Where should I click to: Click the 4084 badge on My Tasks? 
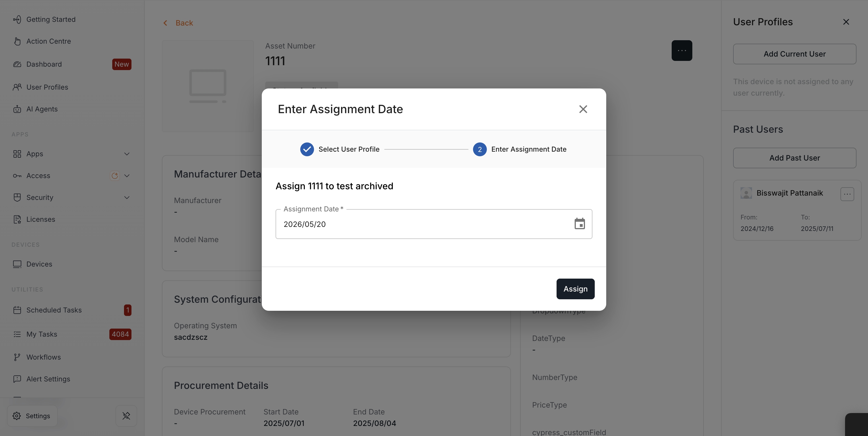(x=120, y=334)
